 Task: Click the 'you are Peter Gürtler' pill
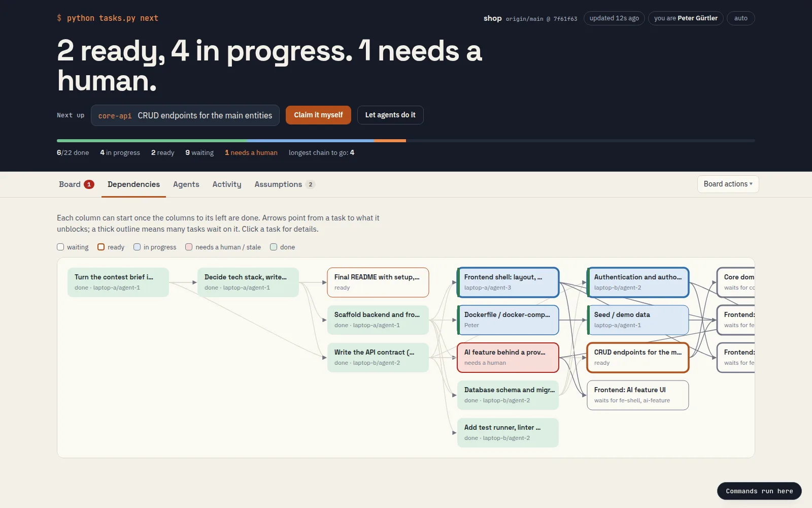coord(686,18)
